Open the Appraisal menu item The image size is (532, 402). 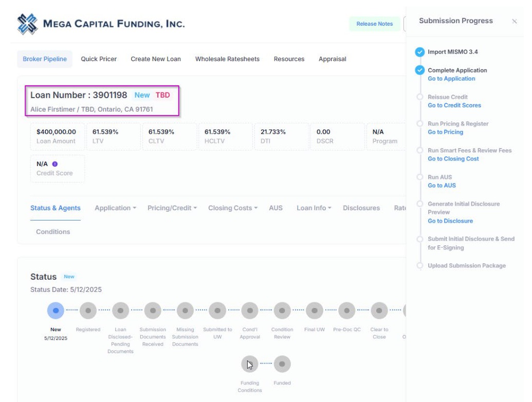click(333, 59)
